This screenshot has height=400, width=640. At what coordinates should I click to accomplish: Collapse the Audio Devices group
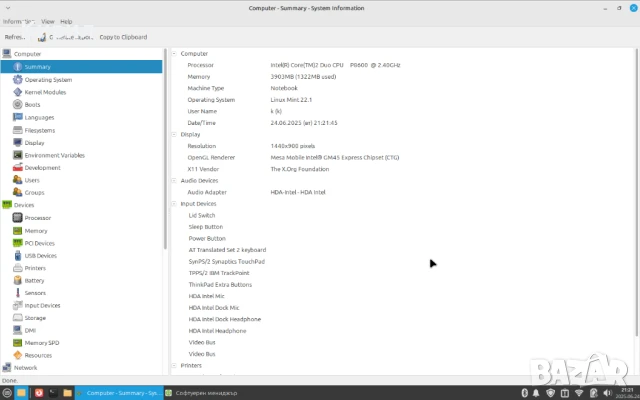pos(173,180)
